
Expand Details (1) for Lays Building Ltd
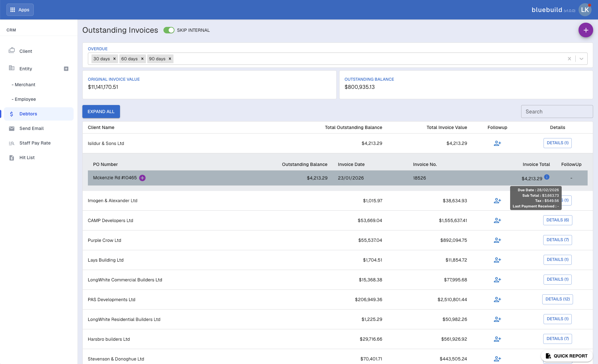pyautogui.click(x=557, y=260)
